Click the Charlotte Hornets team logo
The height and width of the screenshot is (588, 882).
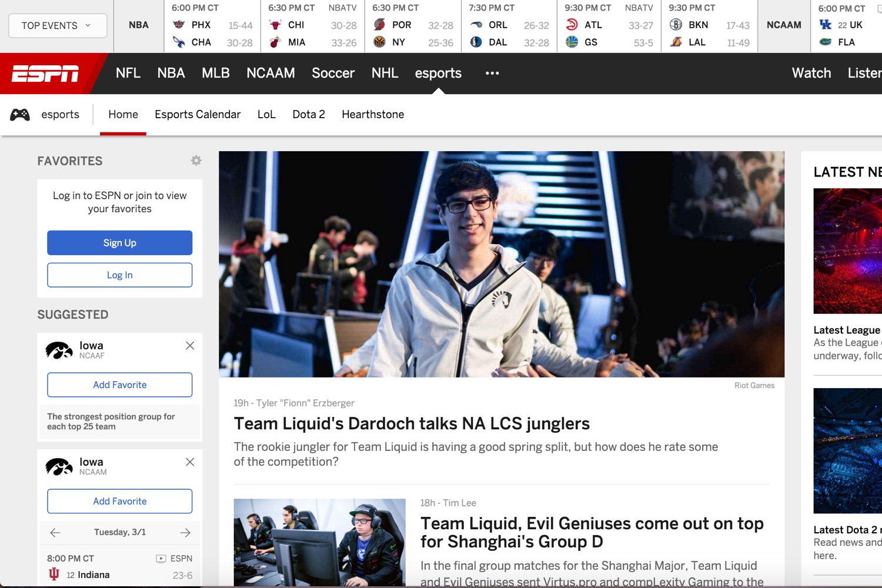179,42
